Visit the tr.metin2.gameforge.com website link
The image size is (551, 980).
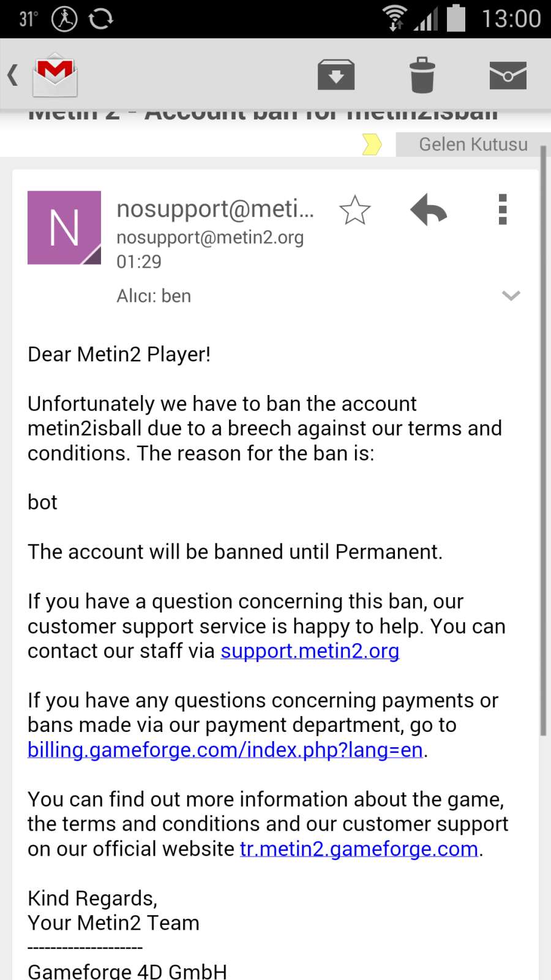tap(359, 849)
